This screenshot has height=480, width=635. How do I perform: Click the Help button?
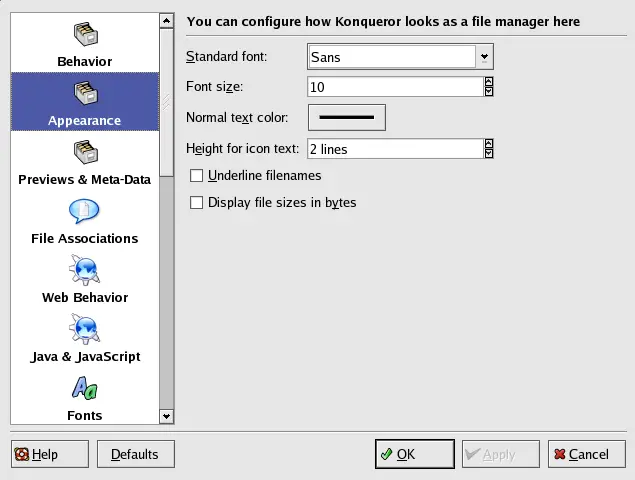pos(36,454)
